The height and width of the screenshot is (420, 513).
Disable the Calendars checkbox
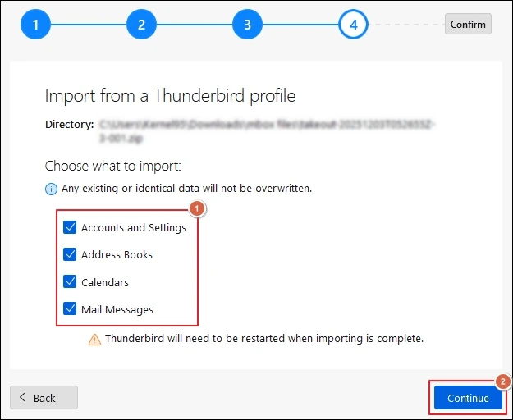point(70,281)
